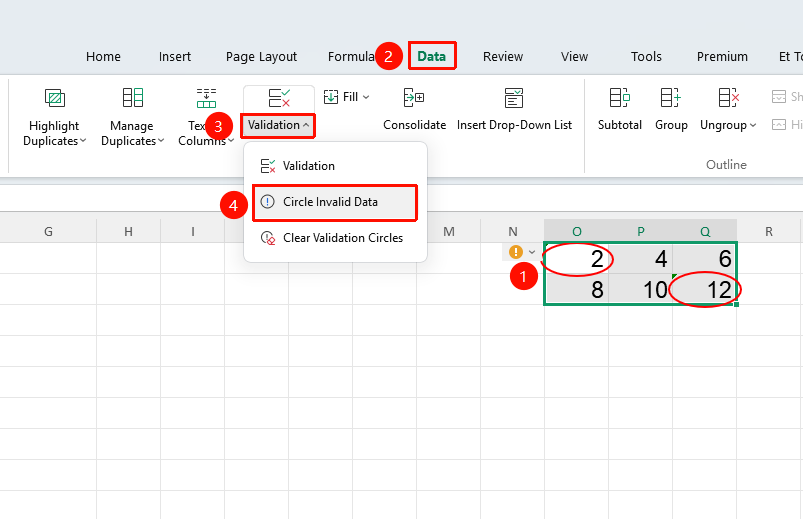
Task: Select the cell containing 8
Action: 577,289
